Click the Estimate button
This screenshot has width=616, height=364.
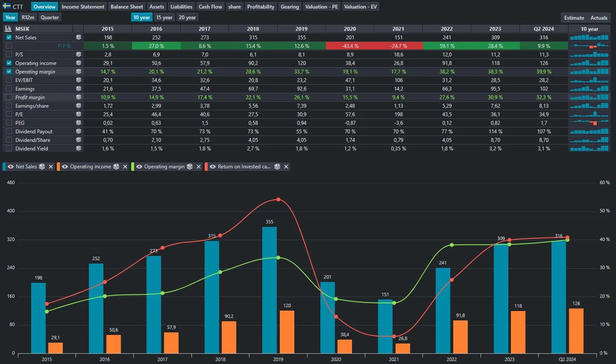tap(574, 18)
